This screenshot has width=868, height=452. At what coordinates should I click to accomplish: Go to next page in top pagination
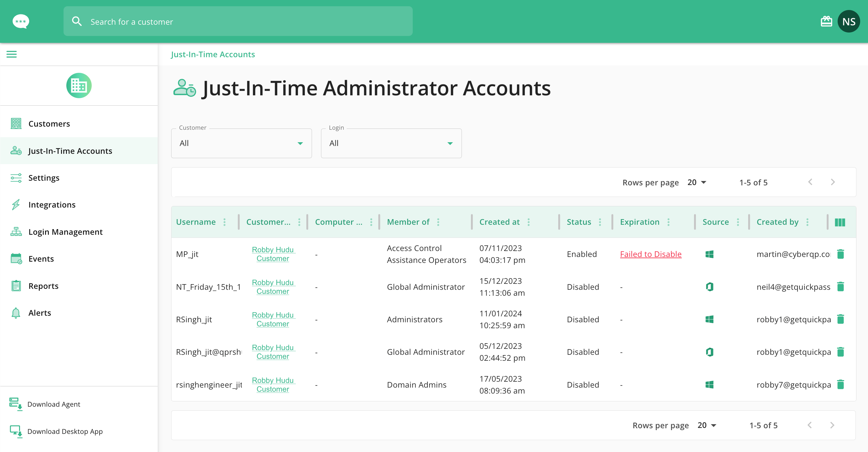832,182
